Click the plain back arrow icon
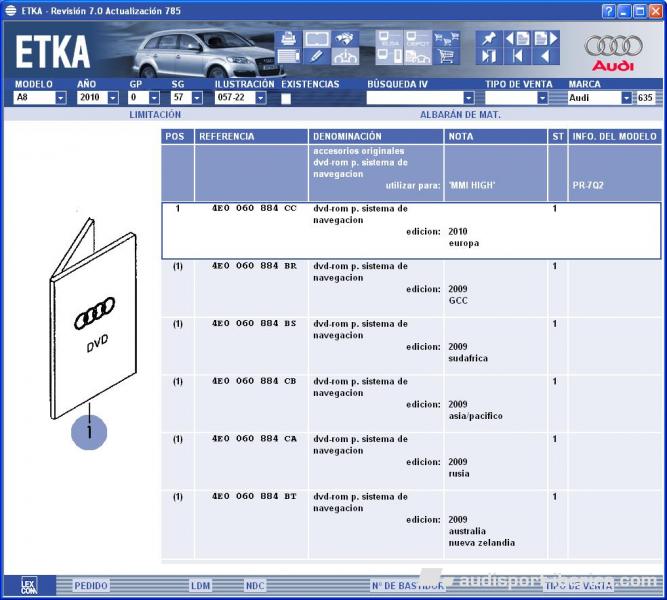667x600 pixels. (546, 56)
